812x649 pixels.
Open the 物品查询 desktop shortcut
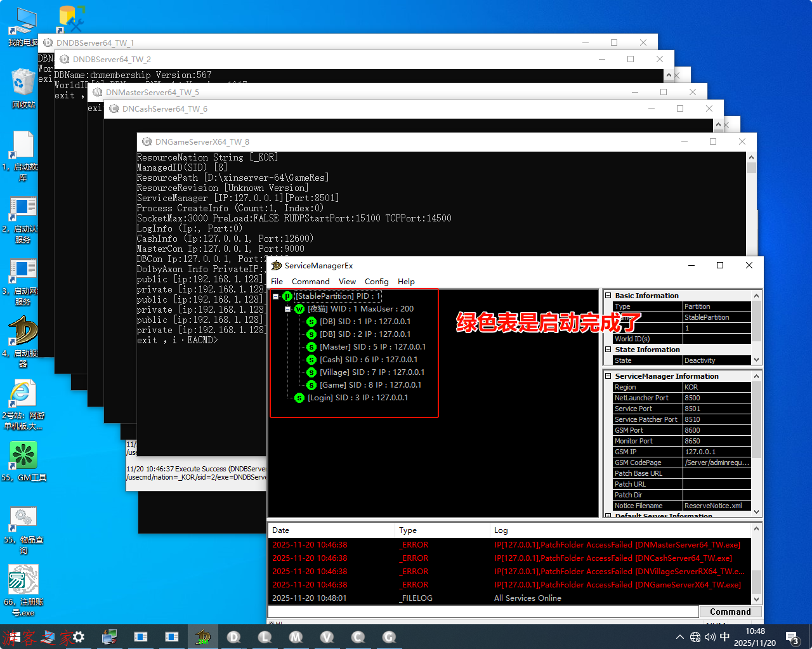click(23, 518)
